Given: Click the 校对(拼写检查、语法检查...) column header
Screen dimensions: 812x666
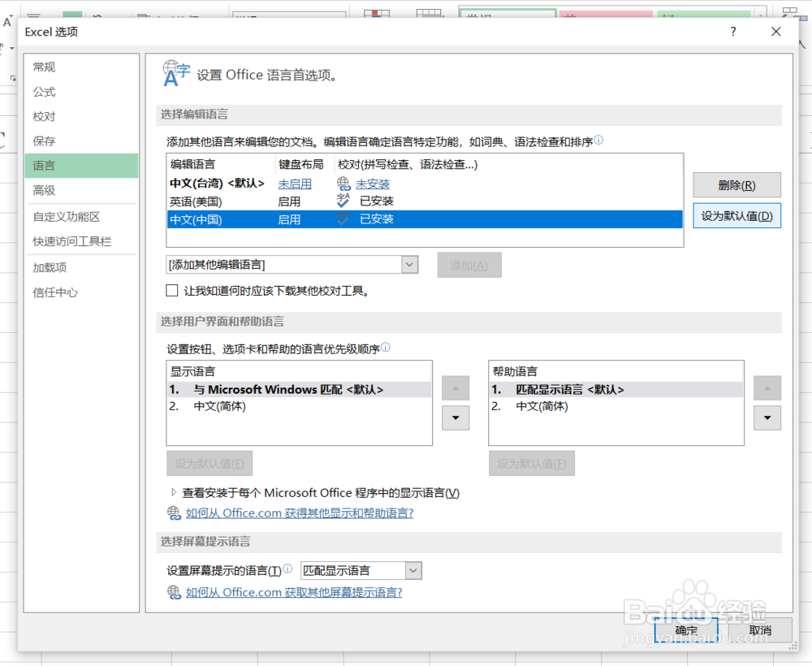Looking at the screenshot, I should 408,164.
